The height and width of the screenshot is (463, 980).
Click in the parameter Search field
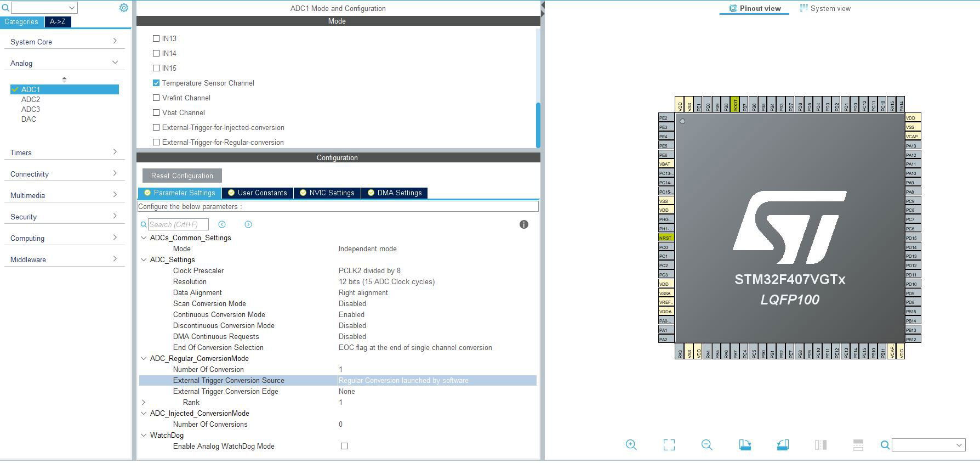(178, 224)
